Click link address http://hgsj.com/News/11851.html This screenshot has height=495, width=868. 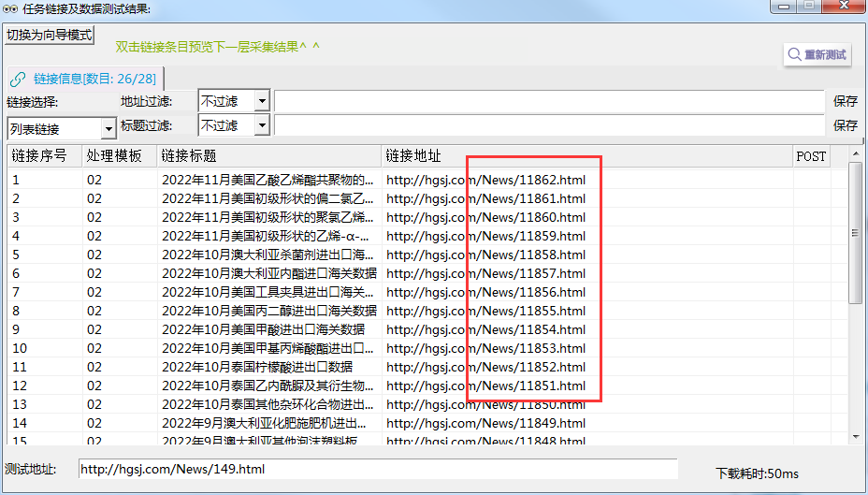pos(486,386)
